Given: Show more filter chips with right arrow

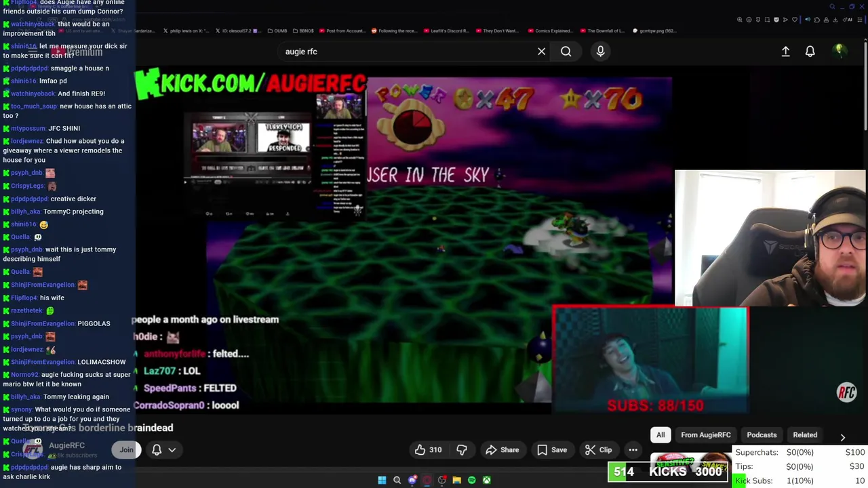Looking at the screenshot, I should 842,437.
